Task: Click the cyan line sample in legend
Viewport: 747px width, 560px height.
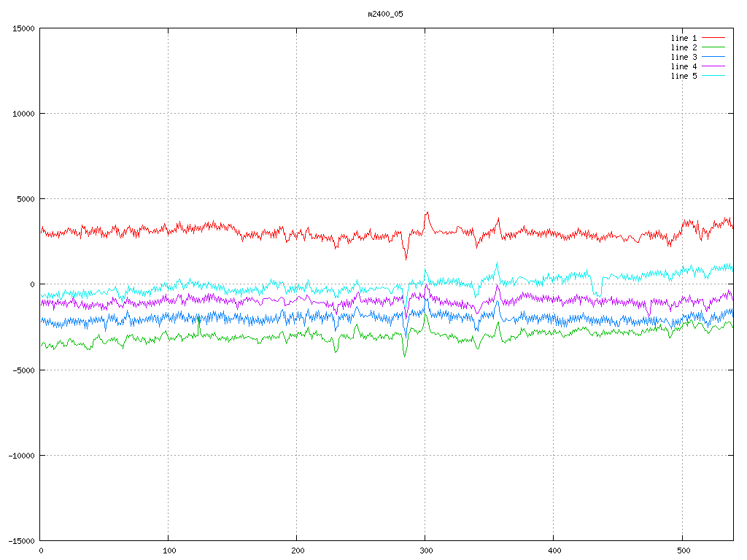Action: (713, 76)
